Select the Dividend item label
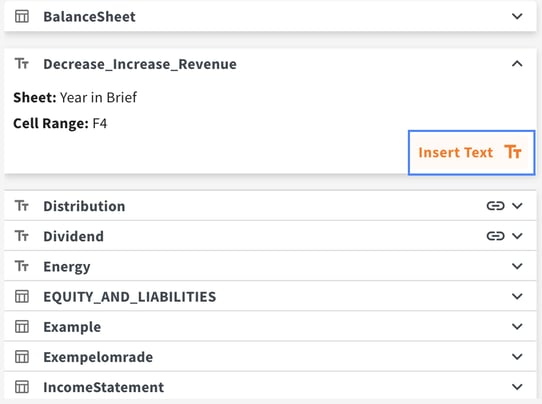 (x=73, y=236)
